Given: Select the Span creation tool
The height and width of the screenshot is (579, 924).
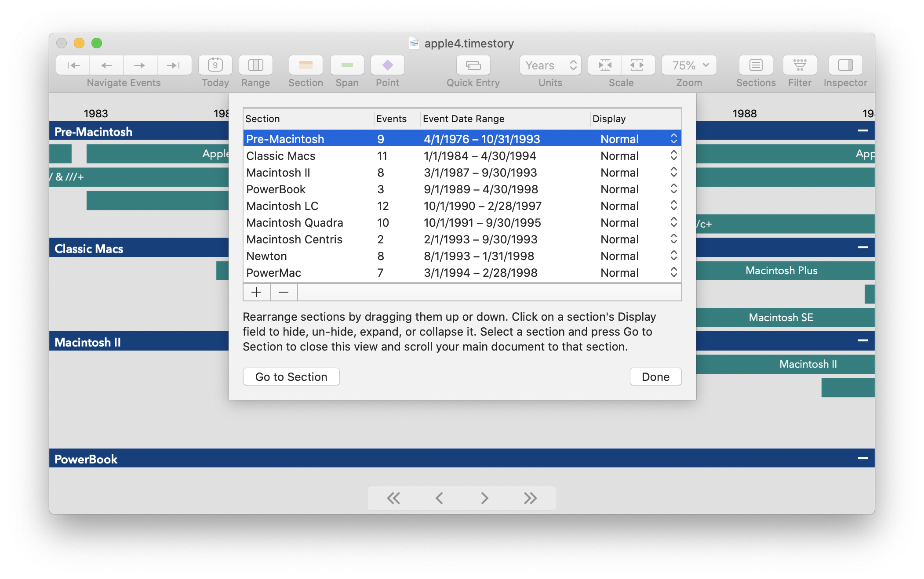Looking at the screenshot, I should 347,65.
